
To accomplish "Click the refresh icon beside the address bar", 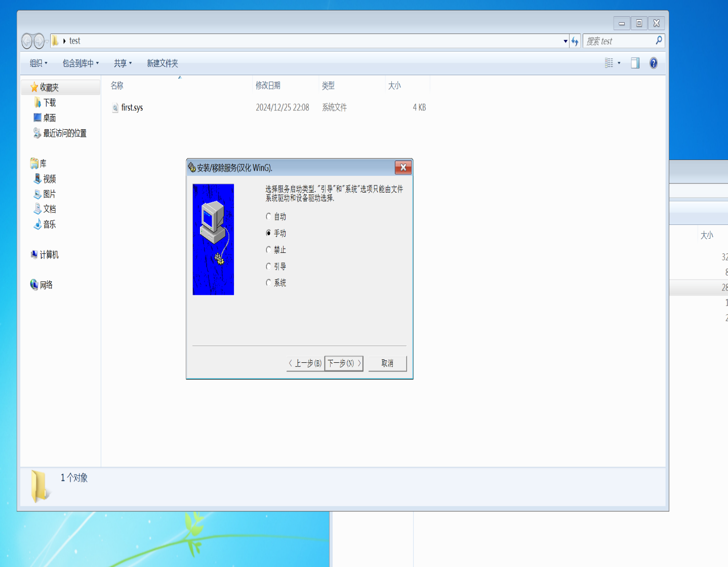I will click(x=575, y=41).
